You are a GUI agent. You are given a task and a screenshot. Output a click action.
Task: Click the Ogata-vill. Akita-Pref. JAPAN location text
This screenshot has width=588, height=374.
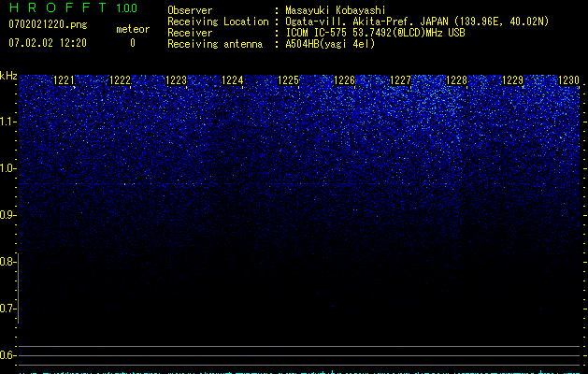(x=417, y=22)
